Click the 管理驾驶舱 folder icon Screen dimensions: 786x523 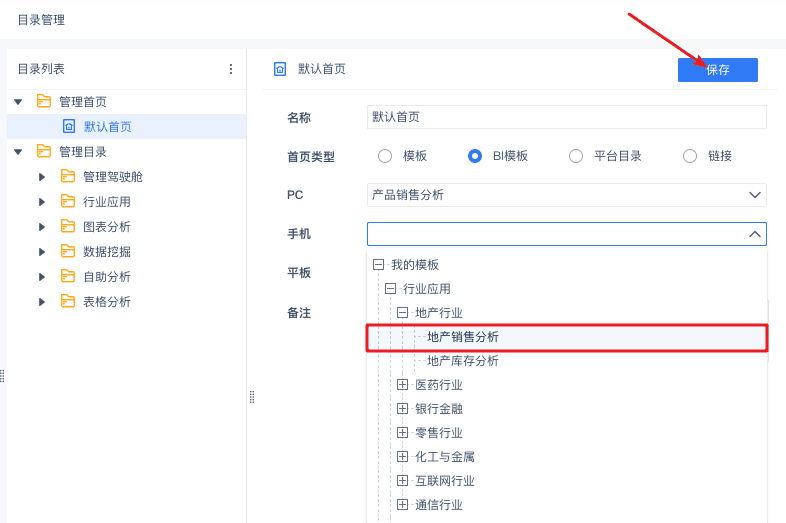point(68,176)
